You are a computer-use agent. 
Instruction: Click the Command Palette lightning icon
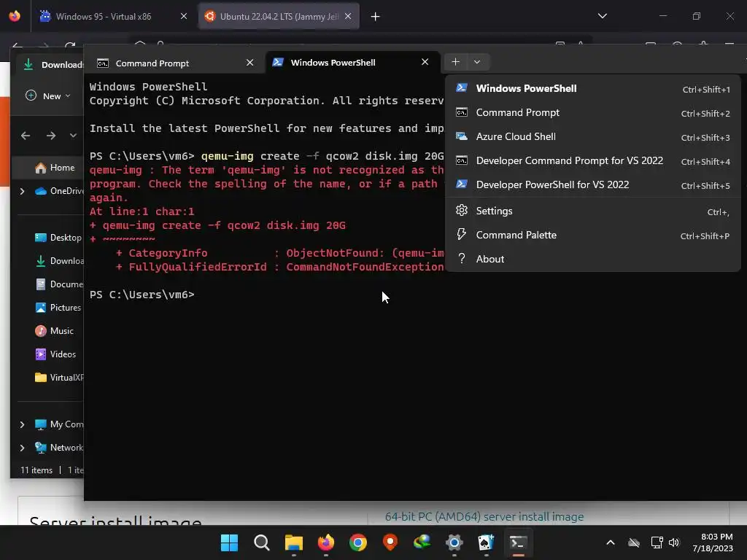(461, 234)
